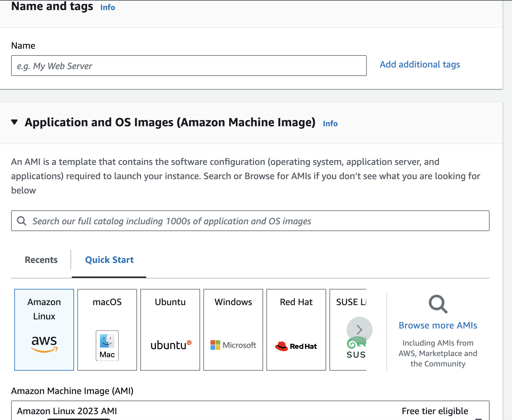
Task: Click the Name input field
Action: (x=189, y=66)
